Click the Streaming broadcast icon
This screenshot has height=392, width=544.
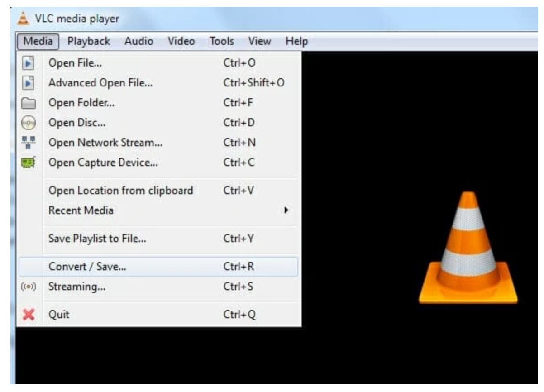coord(29,287)
